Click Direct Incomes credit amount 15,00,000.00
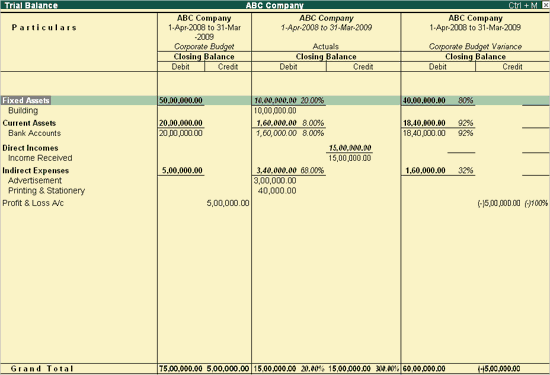 pyautogui.click(x=350, y=148)
